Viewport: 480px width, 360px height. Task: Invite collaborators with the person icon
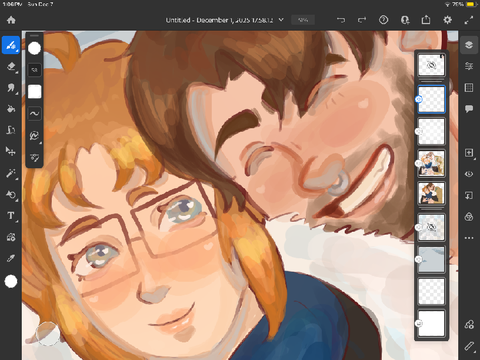tap(405, 20)
